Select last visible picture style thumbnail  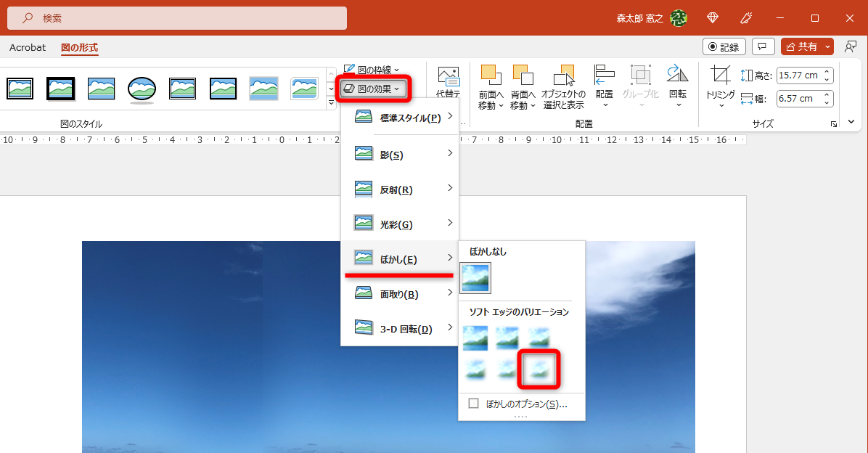click(x=305, y=89)
